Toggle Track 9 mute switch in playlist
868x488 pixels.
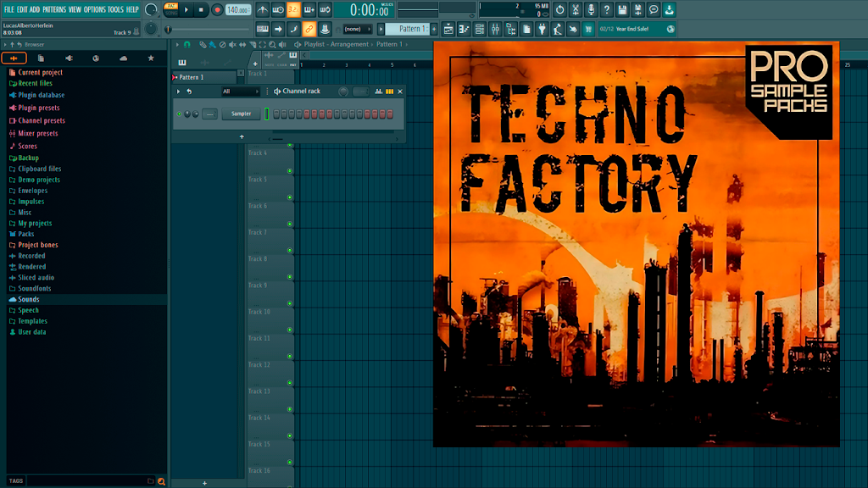(290, 304)
